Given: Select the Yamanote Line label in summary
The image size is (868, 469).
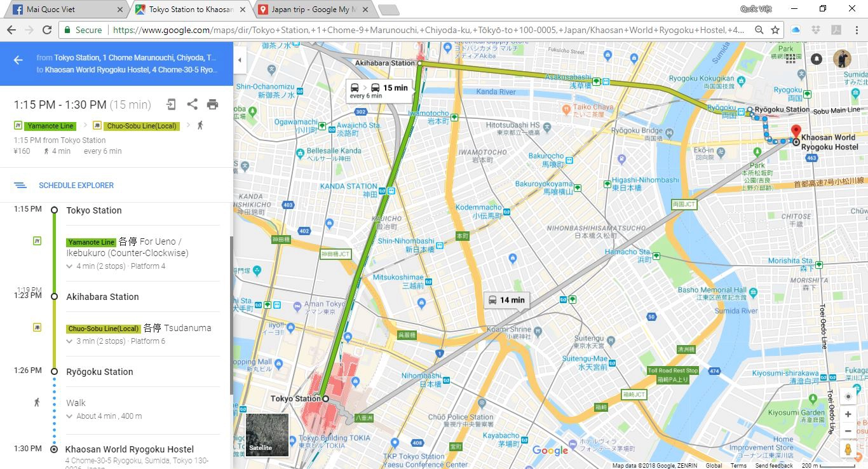Looking at the screenshot, I should coord(50,126).
